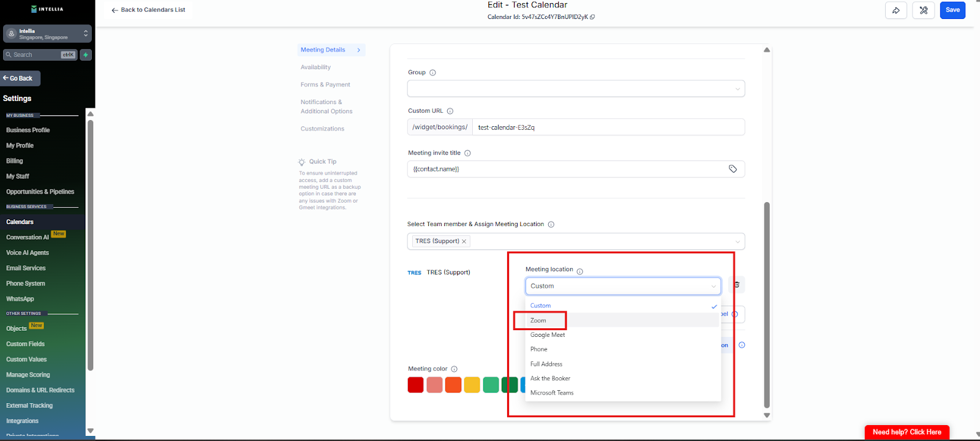Viewport: 980px width, 441px height.
Task: Click the Go Back button in sidebar
Action: point(20,78)
